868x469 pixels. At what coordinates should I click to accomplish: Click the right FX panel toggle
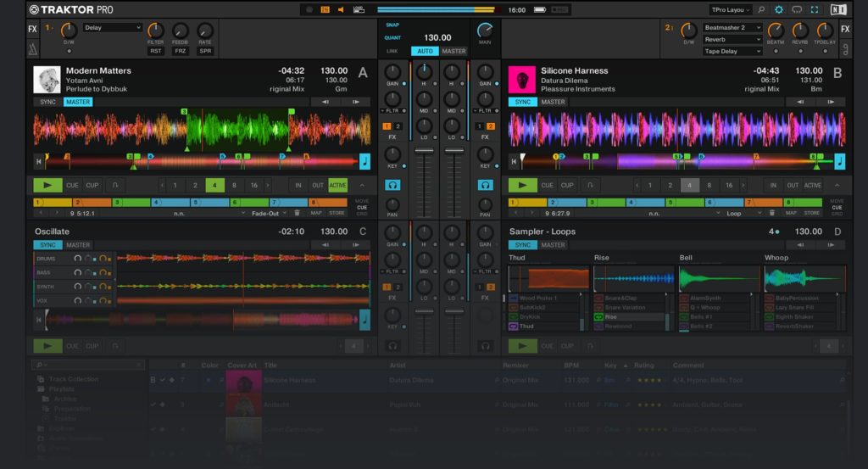tap(845, 29)
